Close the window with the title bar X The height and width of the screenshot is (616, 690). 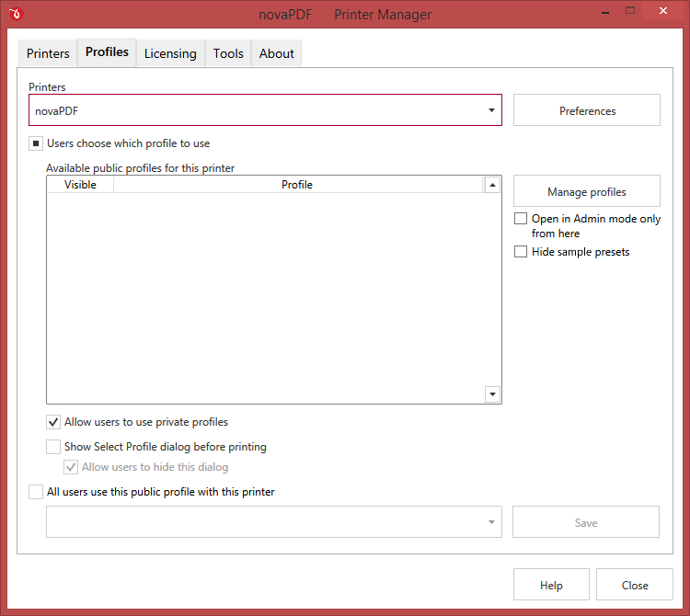pos(663,10)
